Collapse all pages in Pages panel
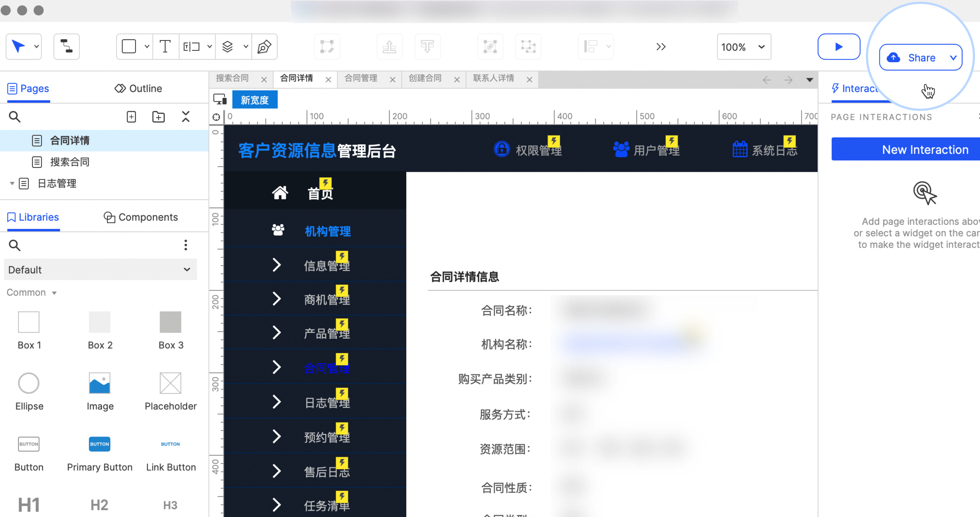Screen dimensions: 980x517 (x=186, y=117)
